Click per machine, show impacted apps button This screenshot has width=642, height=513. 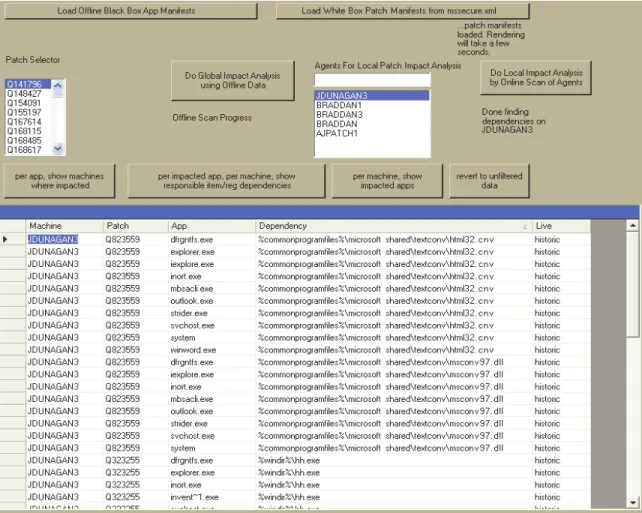point(387,181)
